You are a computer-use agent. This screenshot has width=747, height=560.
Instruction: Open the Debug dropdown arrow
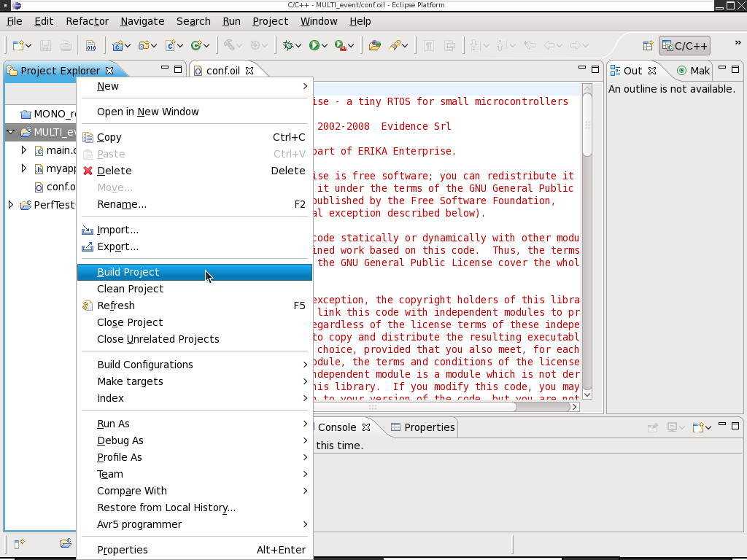click(x=298, y=46)
